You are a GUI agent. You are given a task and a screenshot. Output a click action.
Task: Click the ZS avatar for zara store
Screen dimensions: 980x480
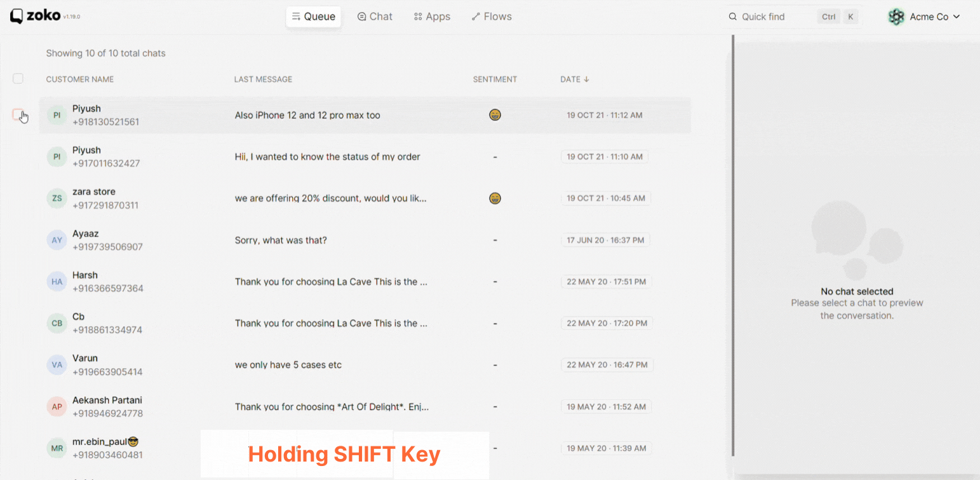click(x=57, y=198)
